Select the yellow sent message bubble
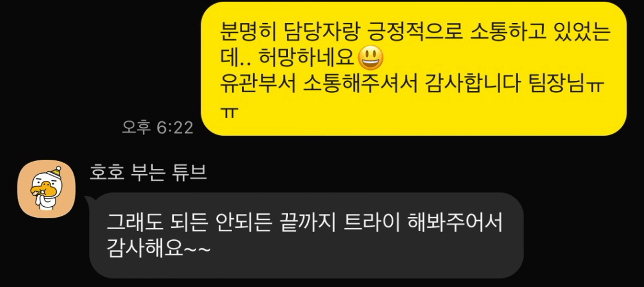The image size is (644, 287). click(414, 69)
